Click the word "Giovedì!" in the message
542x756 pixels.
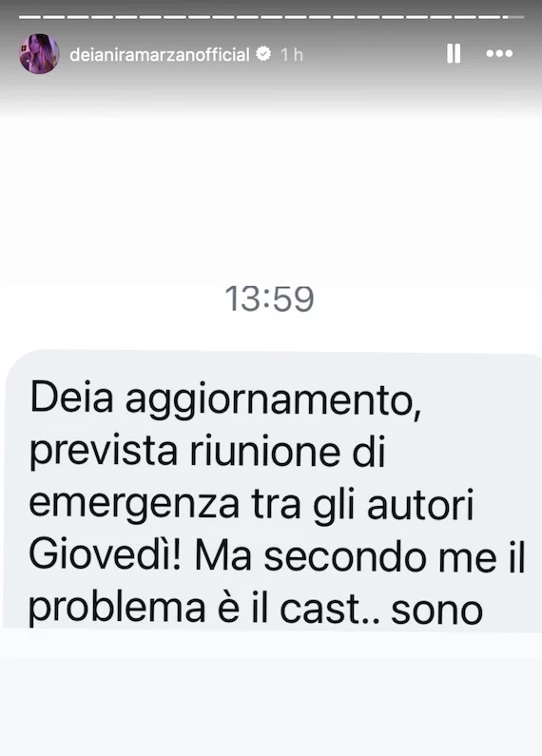coord(106,556)
